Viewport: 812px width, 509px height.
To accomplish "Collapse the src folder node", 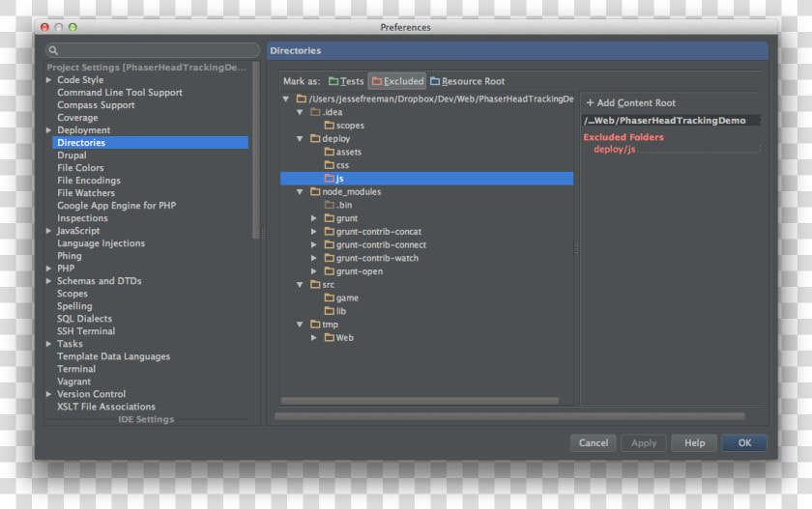I will point(300,285).
